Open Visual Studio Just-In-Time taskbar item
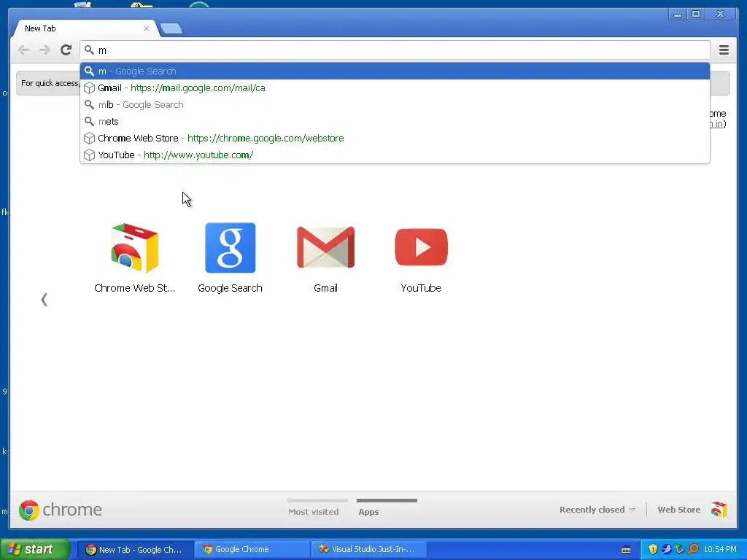Viewport: 747px width, 560px height. click(x=368, y=550)
